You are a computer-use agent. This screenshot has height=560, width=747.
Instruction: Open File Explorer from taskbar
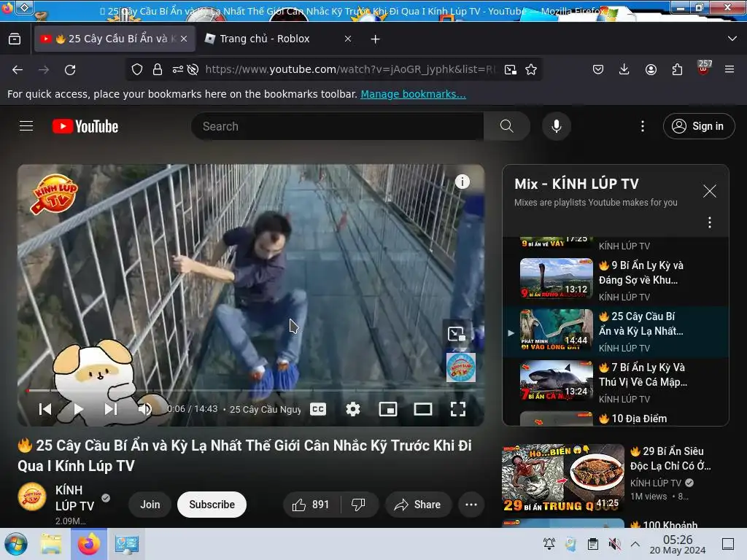51,544
